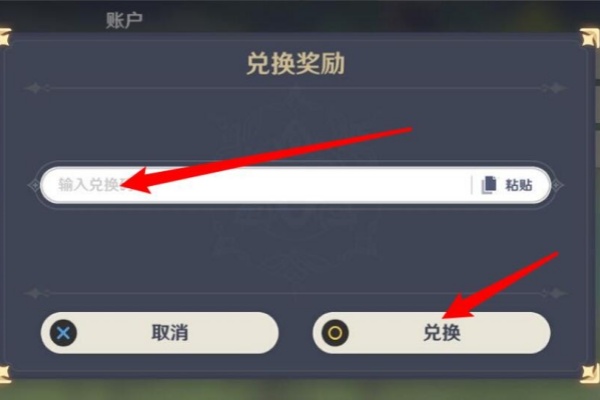Open the 账户 account tab
The width and height of the screenshot is (600, 400).
tap(124, 20)
